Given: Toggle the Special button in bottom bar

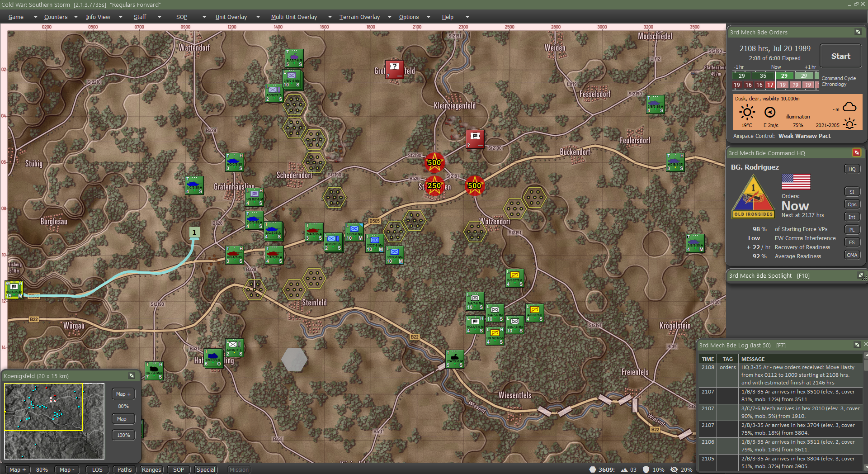Looking at the screenshot, I should pos(206,469).
